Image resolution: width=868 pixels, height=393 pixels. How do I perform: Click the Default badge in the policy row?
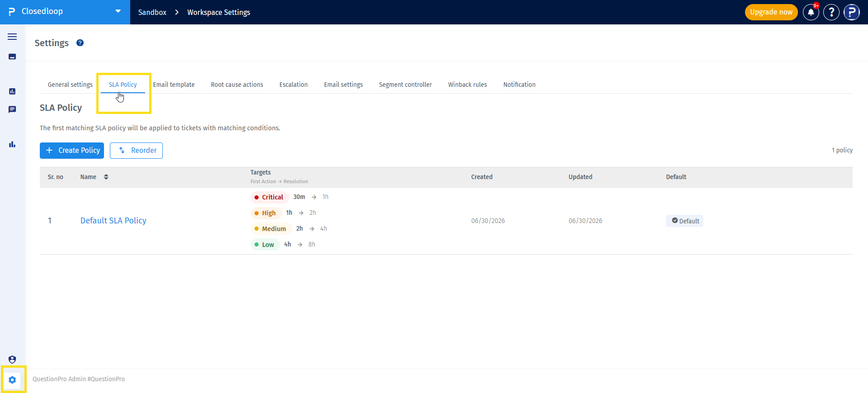tap(684, 221)
